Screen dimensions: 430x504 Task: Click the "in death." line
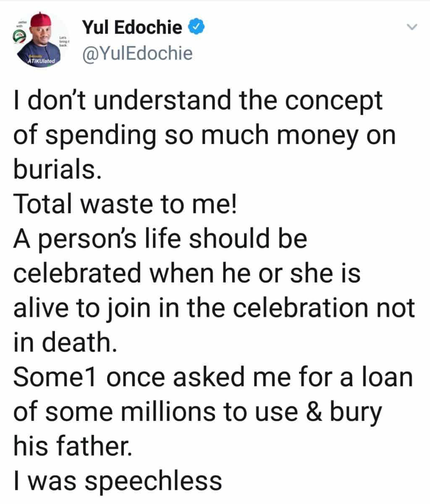point(64,342)
